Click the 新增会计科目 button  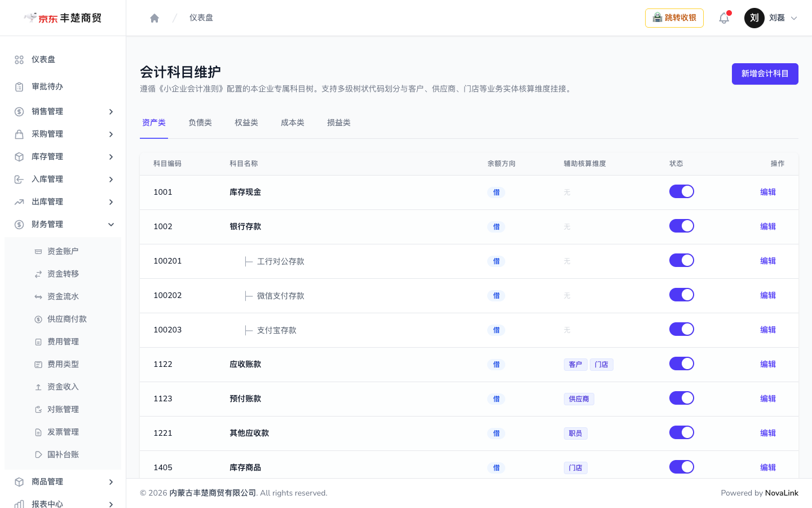[x=765, y=74]
